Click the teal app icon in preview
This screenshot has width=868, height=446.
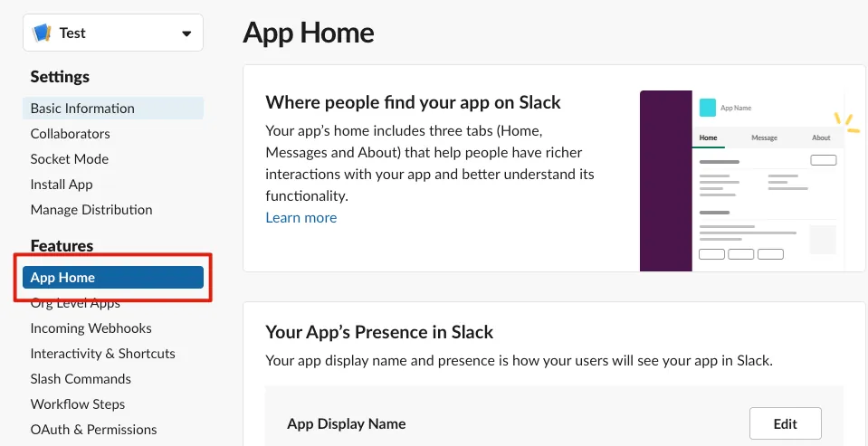point(708,107)
